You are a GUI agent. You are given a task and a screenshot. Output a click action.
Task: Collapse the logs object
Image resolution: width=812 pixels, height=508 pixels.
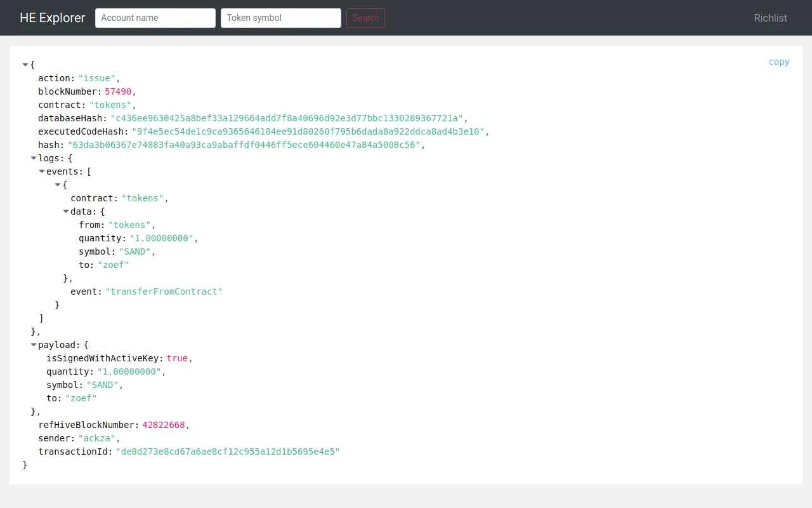pyautogui.click(x=34, y=158)
